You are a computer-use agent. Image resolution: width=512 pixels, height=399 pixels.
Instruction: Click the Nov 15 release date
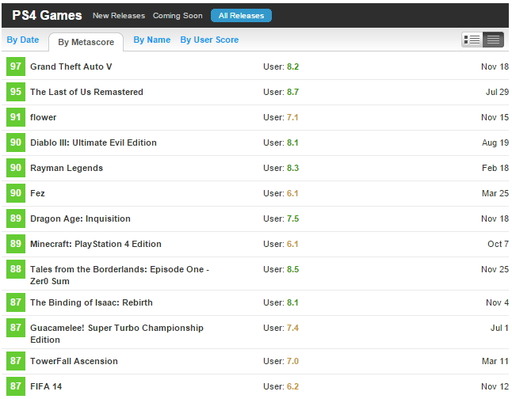[x=495, y=117]
